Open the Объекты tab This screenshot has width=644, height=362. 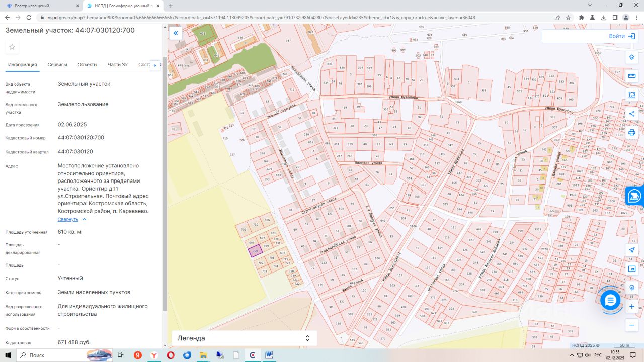pos(87,65)
